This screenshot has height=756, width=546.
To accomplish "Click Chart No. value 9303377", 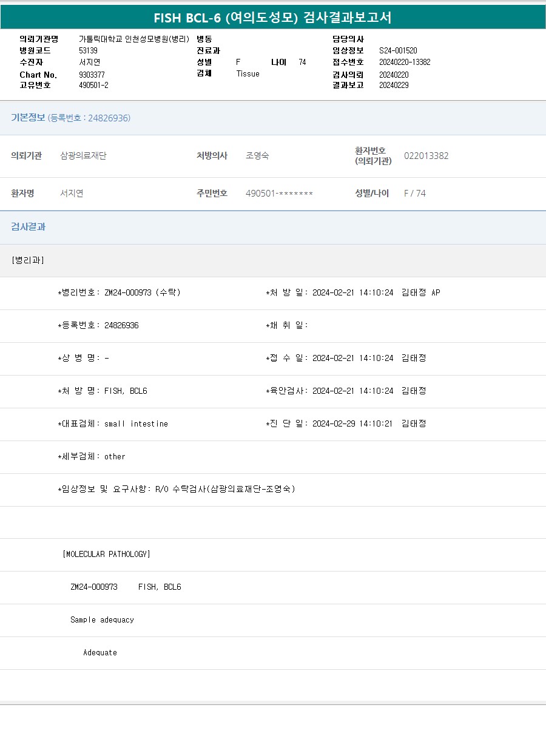I will [x=92, y=75].
